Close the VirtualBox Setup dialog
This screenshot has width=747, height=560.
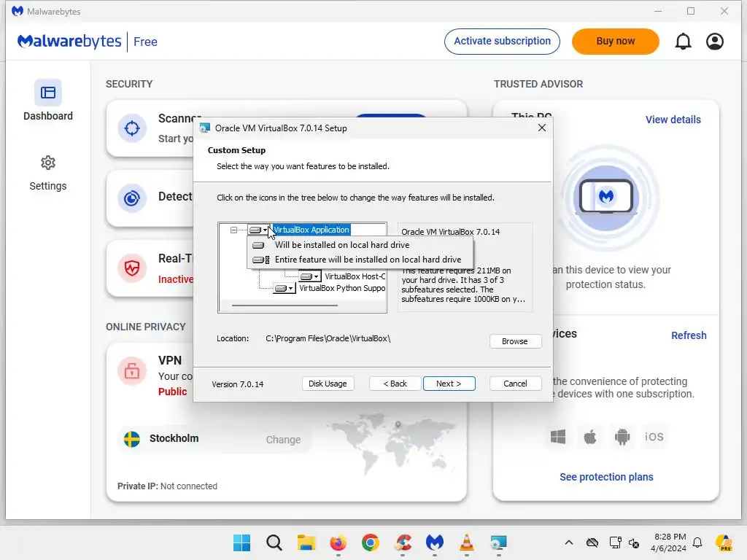[542, 128]
